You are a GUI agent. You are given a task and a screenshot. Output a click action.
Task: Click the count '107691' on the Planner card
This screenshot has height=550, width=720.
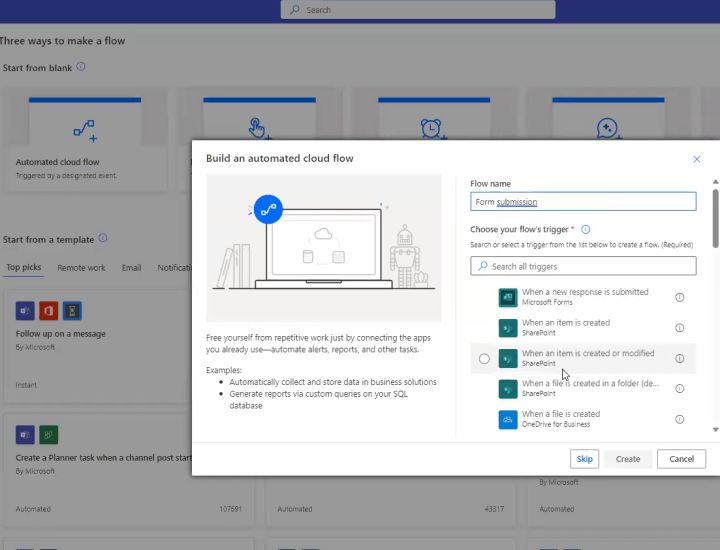[x=231, y=509]
